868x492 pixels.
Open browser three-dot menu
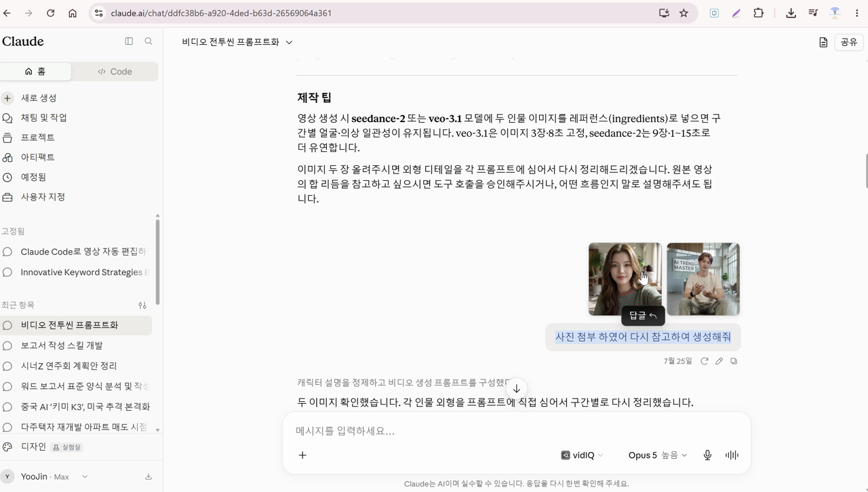(x=856, y=13)
